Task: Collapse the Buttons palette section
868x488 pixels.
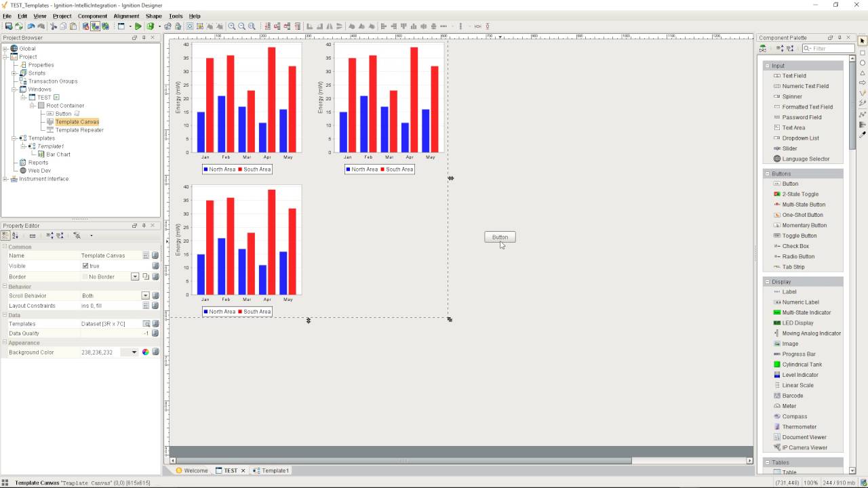Action: point(768,174)
